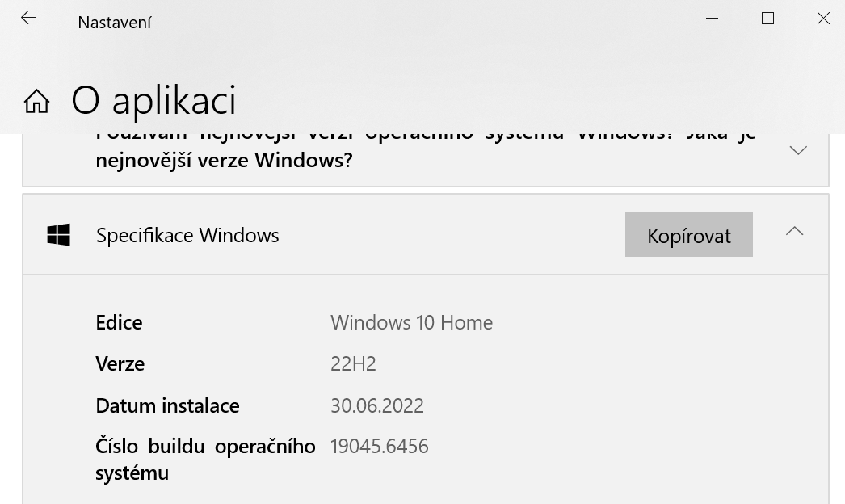
Task: Maximize the Nastavení window
Action: tap(767, 18)
